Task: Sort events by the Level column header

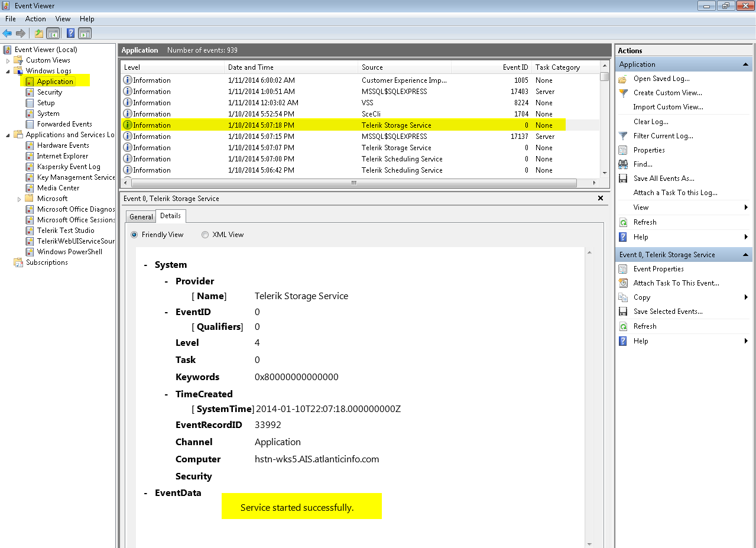Action: pyautogui.click(x=172, y=67)
